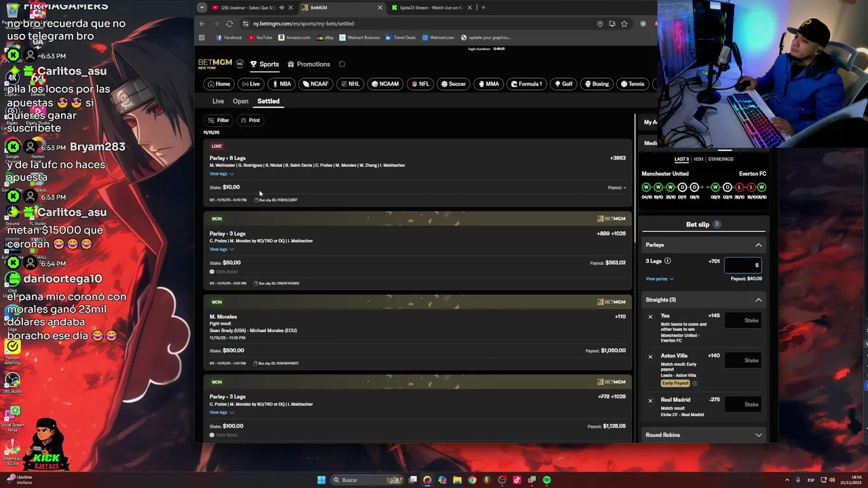Remove Real Madrid from the bet slip
The width and height of the screenshot is (868, 488).
pyautogui.click(x=650, y=401)
